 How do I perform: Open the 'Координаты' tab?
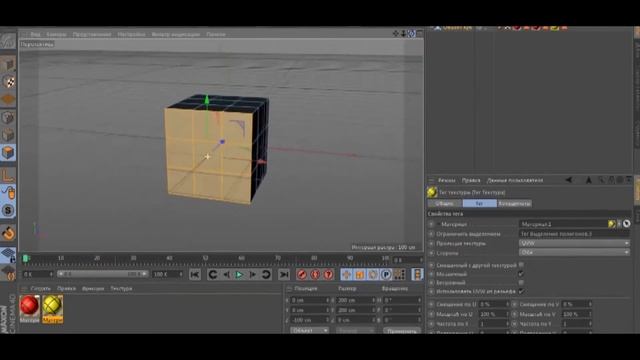[x=514, y=203]
